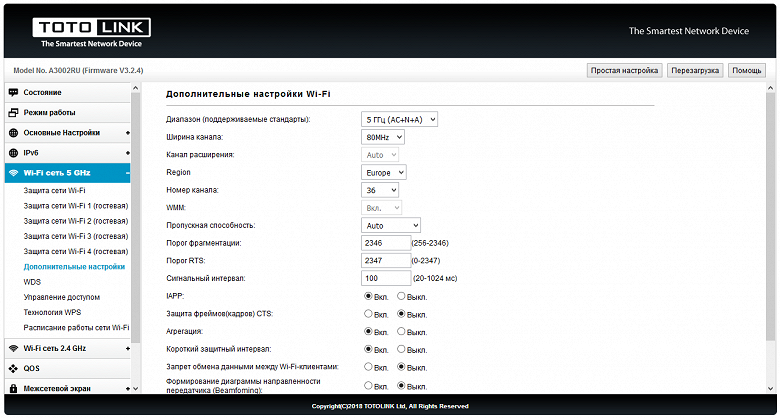780x418 pixels.
Task: Click the Wi-Fi сеть 5 GHz signal icon
Action: [x=13, y=173]
